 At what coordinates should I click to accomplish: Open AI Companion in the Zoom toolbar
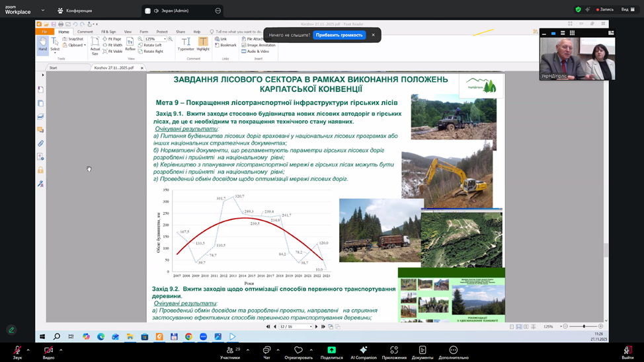[363, 350]
